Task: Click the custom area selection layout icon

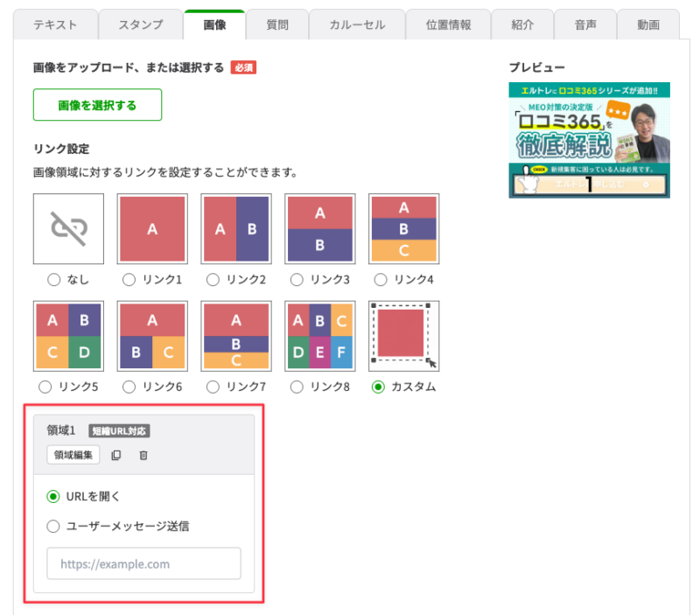Action: pos(404,336)
